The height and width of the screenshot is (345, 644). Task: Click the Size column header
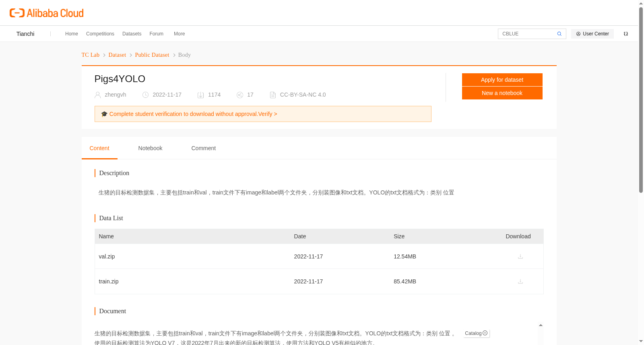[x=399, y=236]
